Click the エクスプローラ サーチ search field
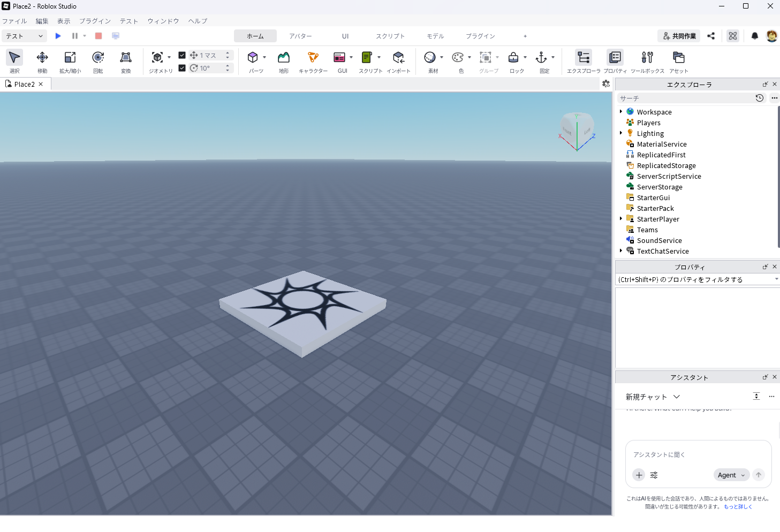 pyautogui.click(x=685, y=98)
